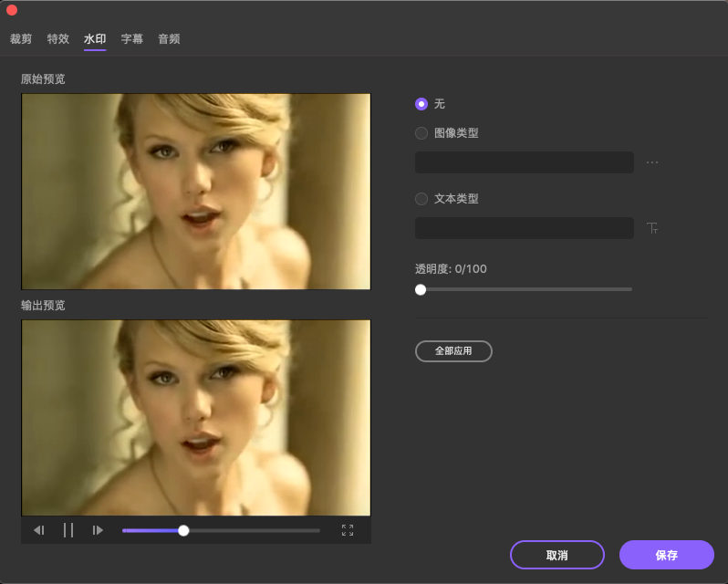
Task: Switch to the 裁剪 tab
Action: [x=21, y=39]
